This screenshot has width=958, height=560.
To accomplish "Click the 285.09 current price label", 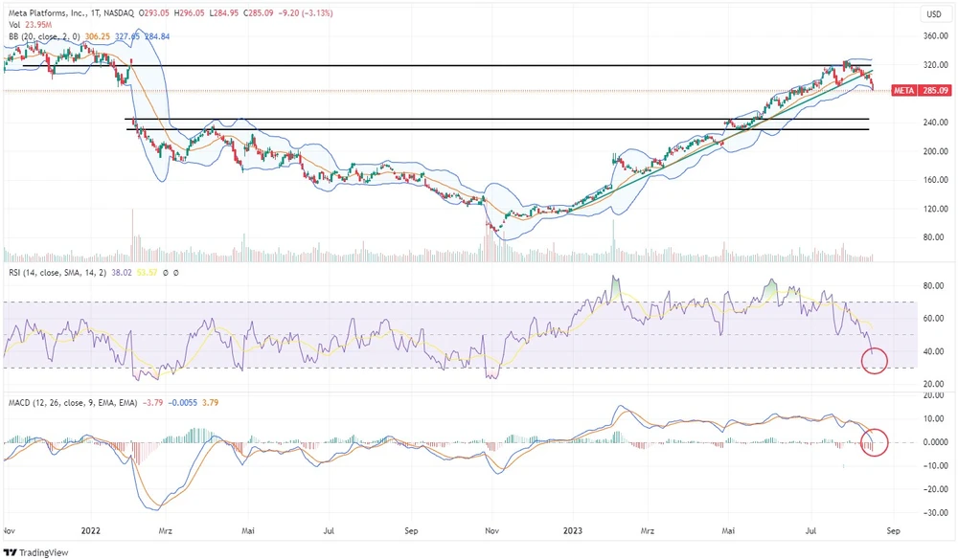I will 935,91.
